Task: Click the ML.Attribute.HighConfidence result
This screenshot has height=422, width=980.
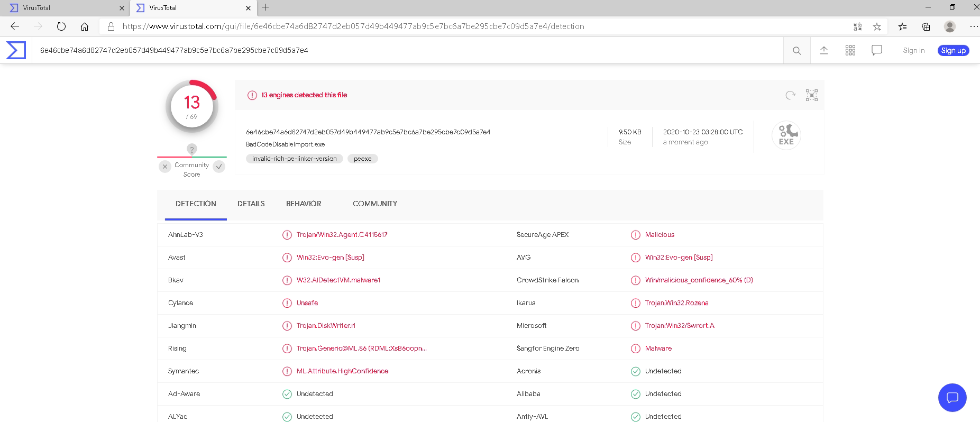Action: (x=342, y=371)
